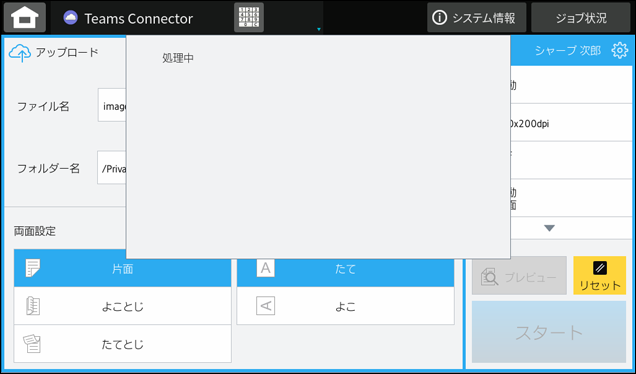The height and width of the screenshot is (374, 636).
Task: Click the yellow リセット reset button
Action: pos(599,275)
